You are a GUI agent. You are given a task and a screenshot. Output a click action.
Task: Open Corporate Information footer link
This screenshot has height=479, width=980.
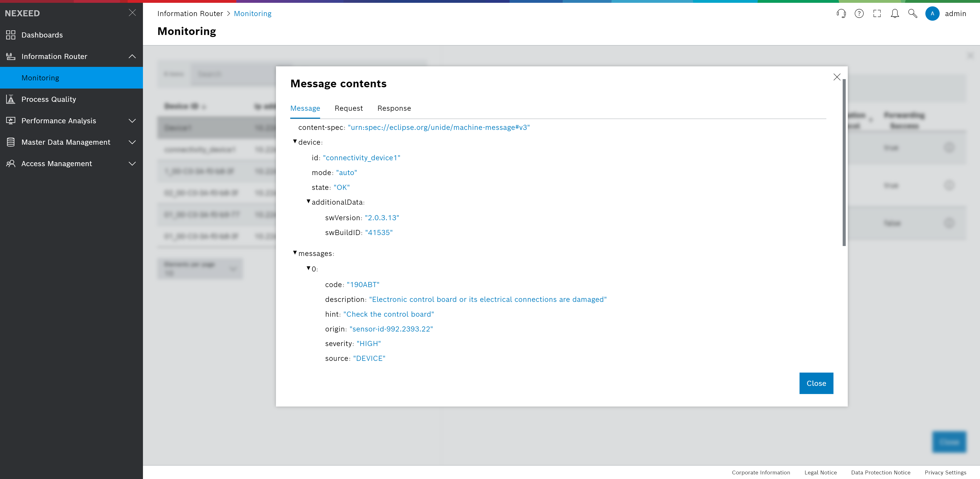(x=761, y=473)
